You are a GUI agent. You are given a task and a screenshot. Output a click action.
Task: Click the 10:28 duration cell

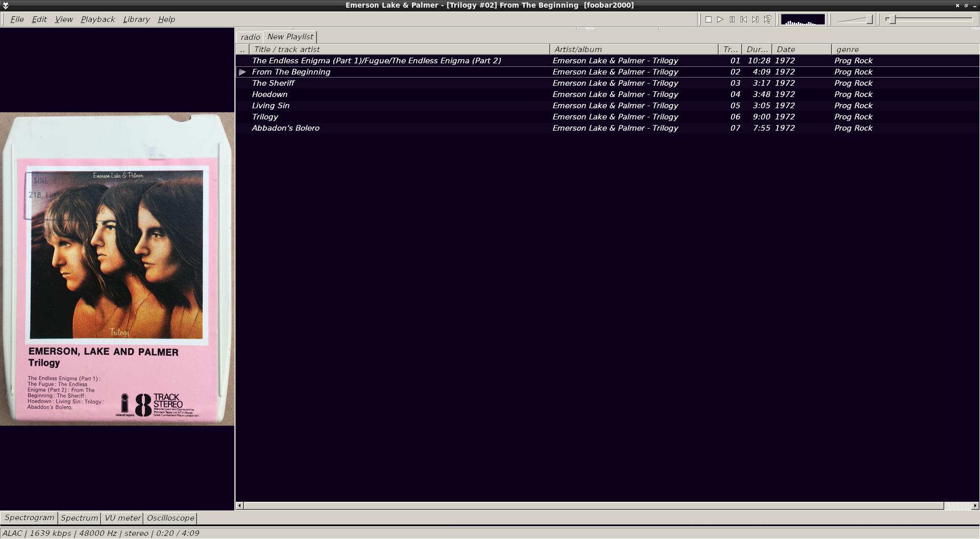click(758, 61)
